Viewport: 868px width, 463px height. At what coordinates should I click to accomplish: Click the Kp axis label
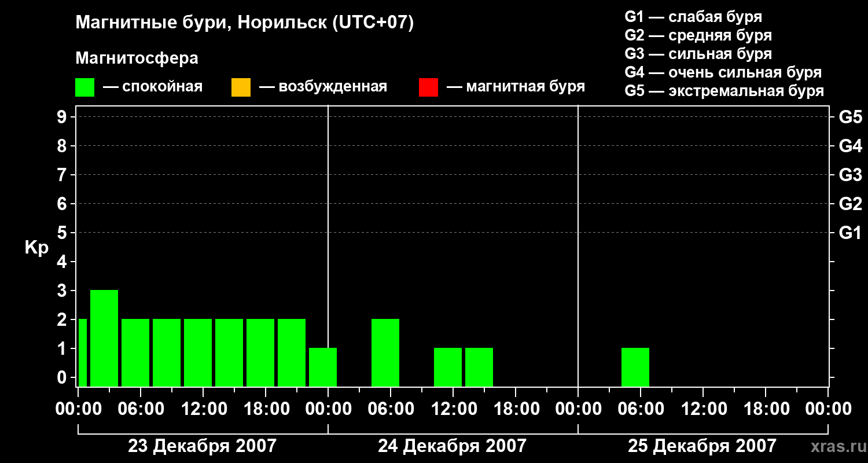pyautogui.click(x=36, y=248)
